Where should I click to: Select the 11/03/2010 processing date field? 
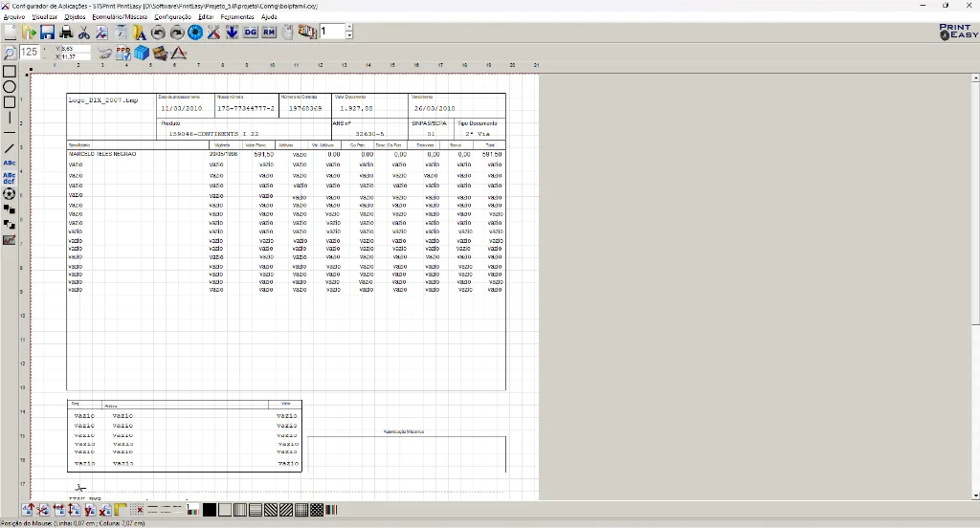click(181, 108)
